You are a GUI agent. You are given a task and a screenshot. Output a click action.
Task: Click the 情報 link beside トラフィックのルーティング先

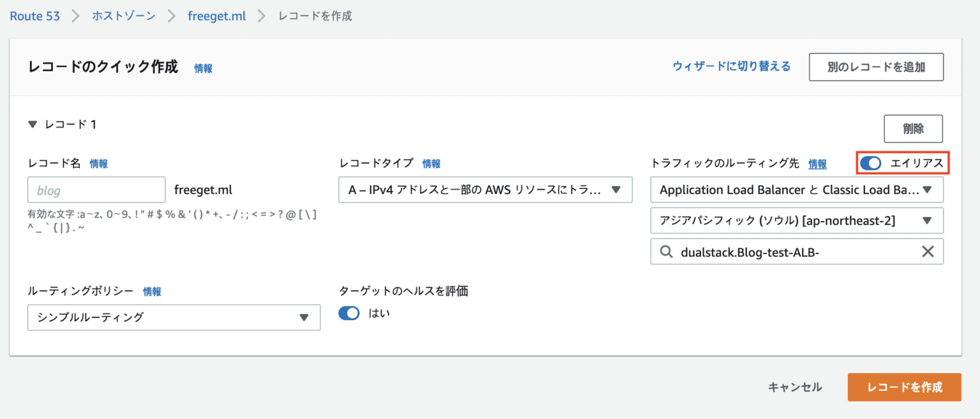pos(817,164)
